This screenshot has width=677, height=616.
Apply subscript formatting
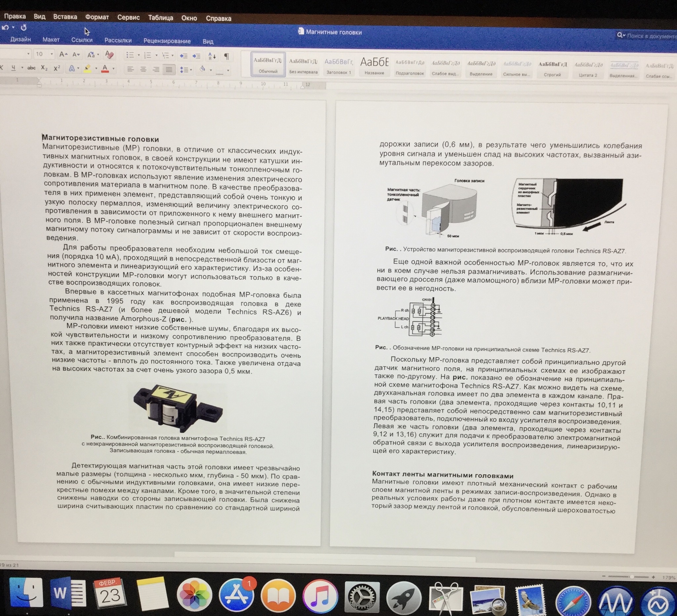tap(44, 68)
